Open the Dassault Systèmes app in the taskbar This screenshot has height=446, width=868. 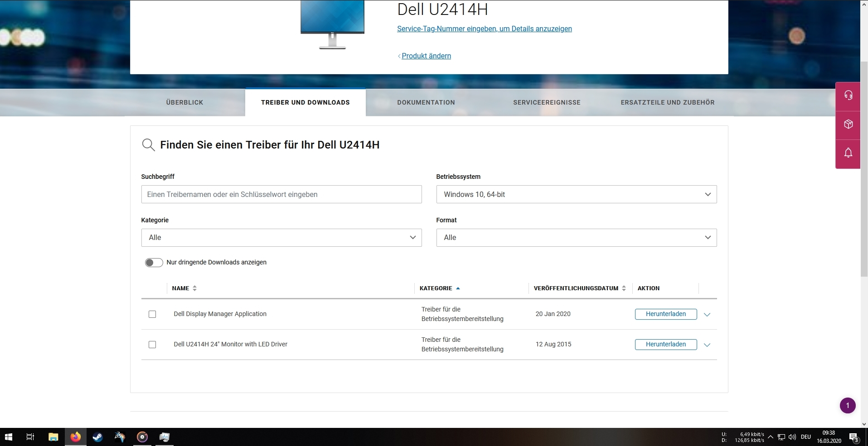(x=120, y=437)
